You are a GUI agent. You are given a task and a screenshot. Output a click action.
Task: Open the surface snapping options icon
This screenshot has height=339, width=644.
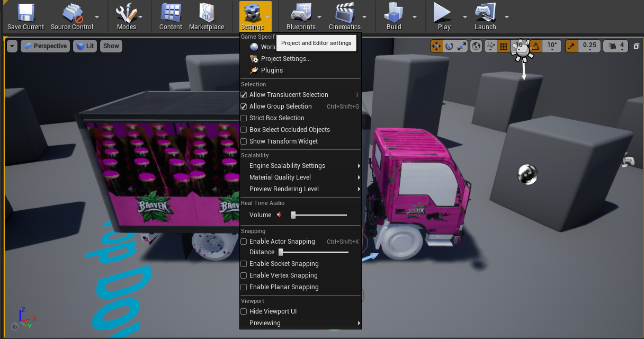pos(491,46)
